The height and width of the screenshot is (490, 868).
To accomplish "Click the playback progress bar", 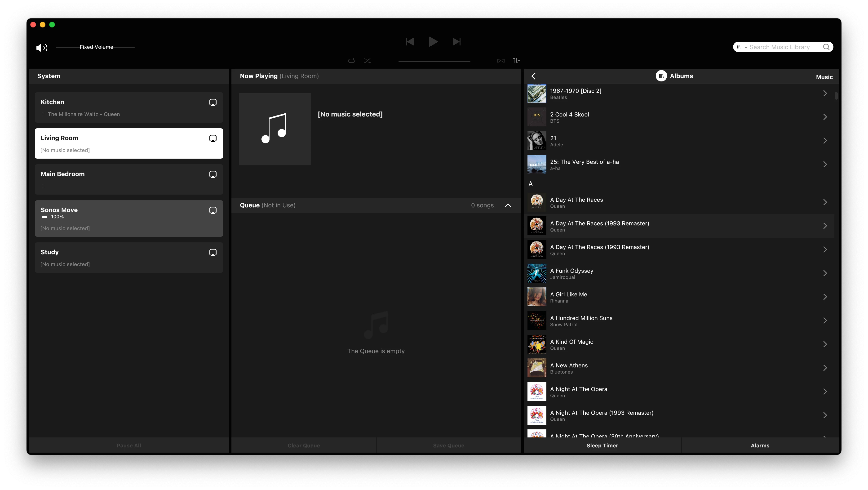I will 434,61.
